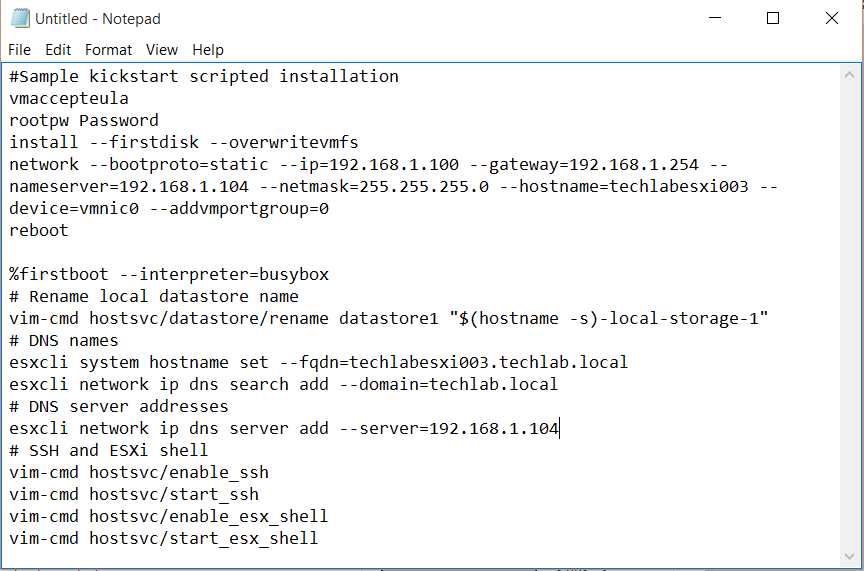Minimize the Notepad window
Screen dimensions: 864x571
click(x=715, y=18)
